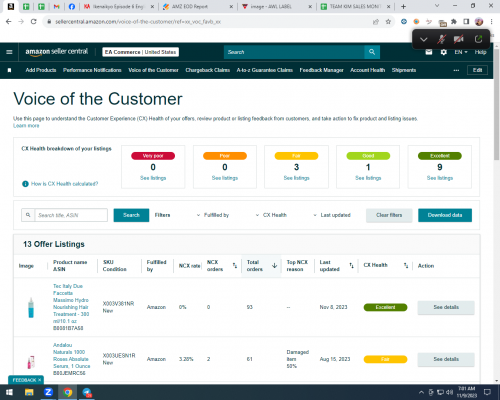The width and height of the screenshot is (500, 400).
Task: Switch to AMZ EOD Report tab
Action: pos(198,6)
